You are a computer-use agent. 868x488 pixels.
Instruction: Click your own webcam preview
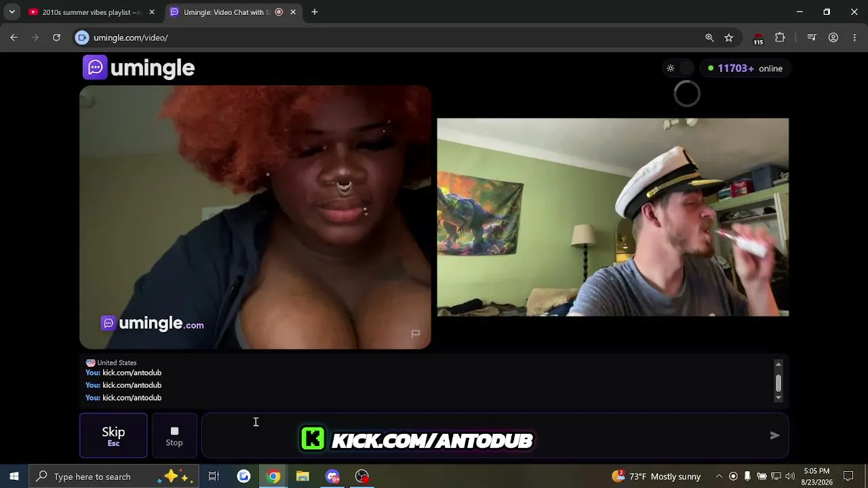click(x=613, y=218)
